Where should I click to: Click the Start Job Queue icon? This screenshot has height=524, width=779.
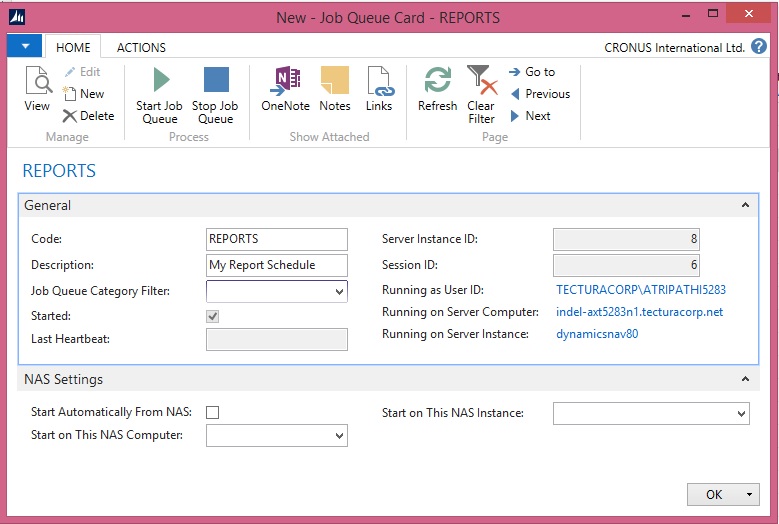[x=160, y=95]
